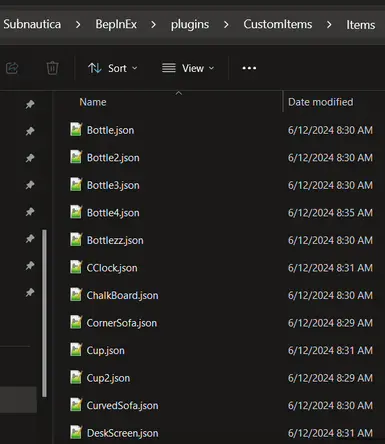
Task: Select the CClock.json file icon
Action: click(76, 268)
